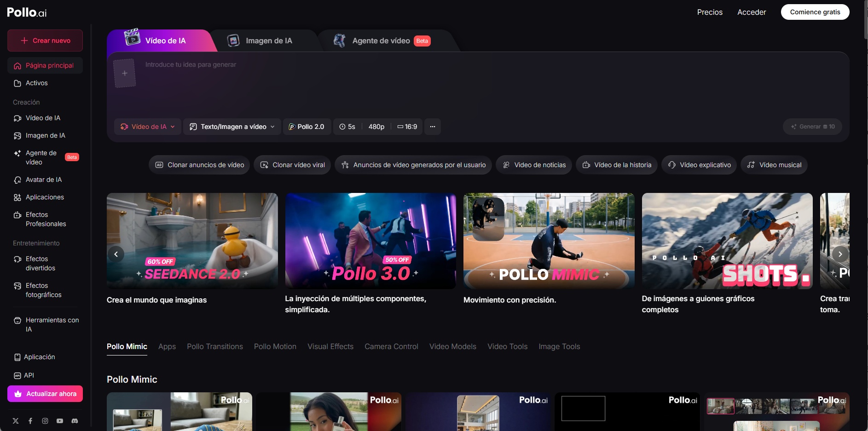Click Actualizar ahora upgrade button
This screenshot has width=868, height=431.
pos(45,394)
